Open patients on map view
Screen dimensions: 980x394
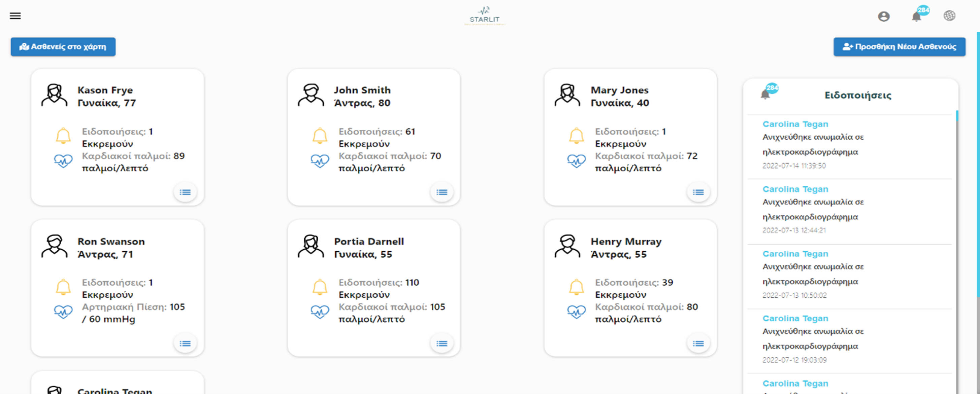[63, 47]
